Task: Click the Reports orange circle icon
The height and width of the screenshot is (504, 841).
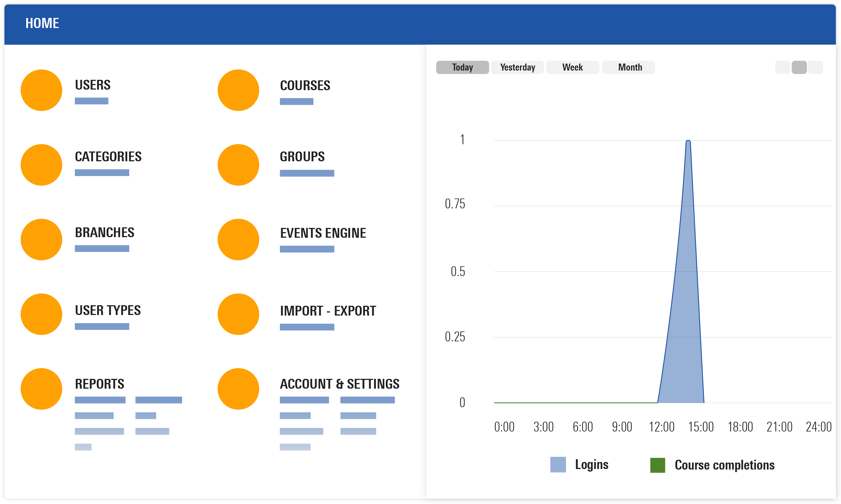Action: pyautogui.click(x=41, y=389)
